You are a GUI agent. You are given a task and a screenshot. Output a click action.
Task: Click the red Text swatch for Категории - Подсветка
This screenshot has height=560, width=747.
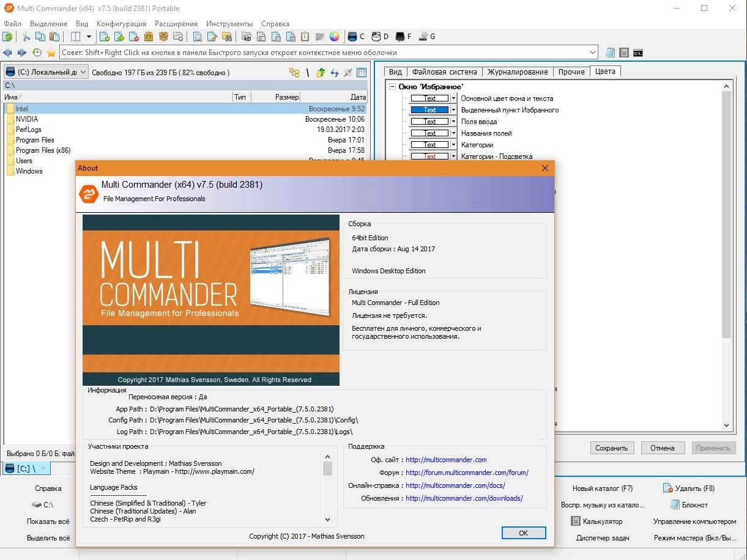point(430,157)
